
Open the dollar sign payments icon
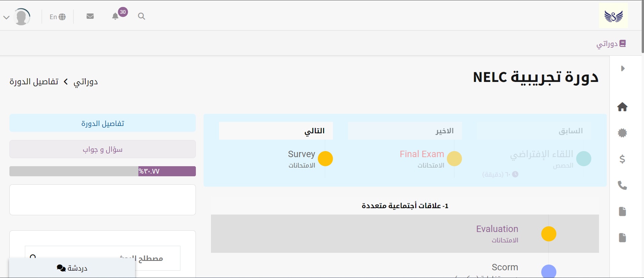(x=622, y=159)
